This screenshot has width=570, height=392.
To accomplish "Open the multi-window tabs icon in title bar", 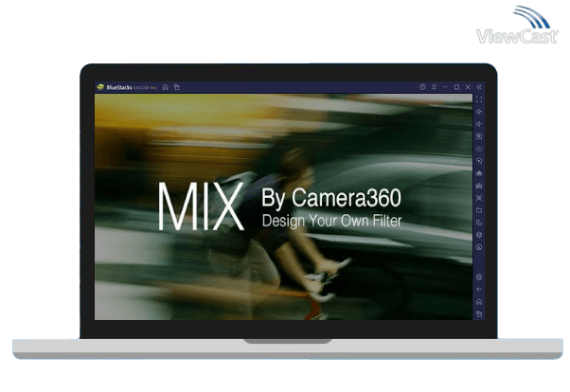I will (x=177, y=87).
